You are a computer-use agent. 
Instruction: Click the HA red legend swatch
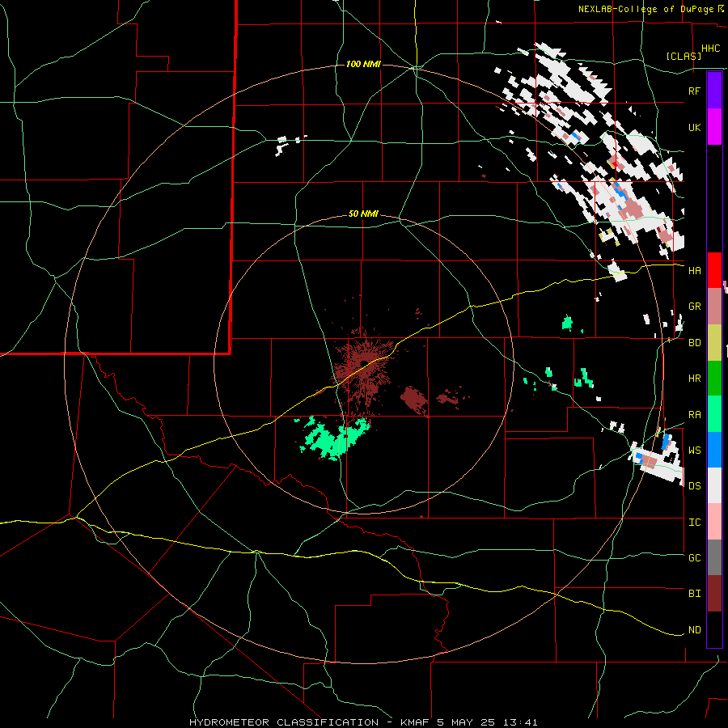pos(714,270)
